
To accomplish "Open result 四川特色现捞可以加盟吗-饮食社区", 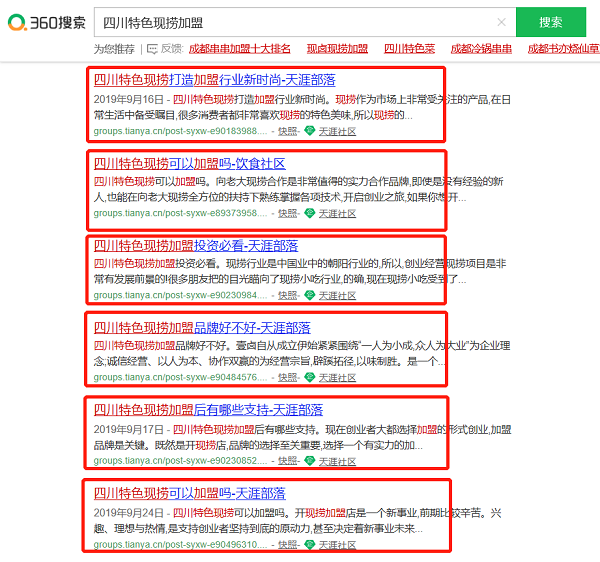I will pyautogui.click(x=189, y=163).
